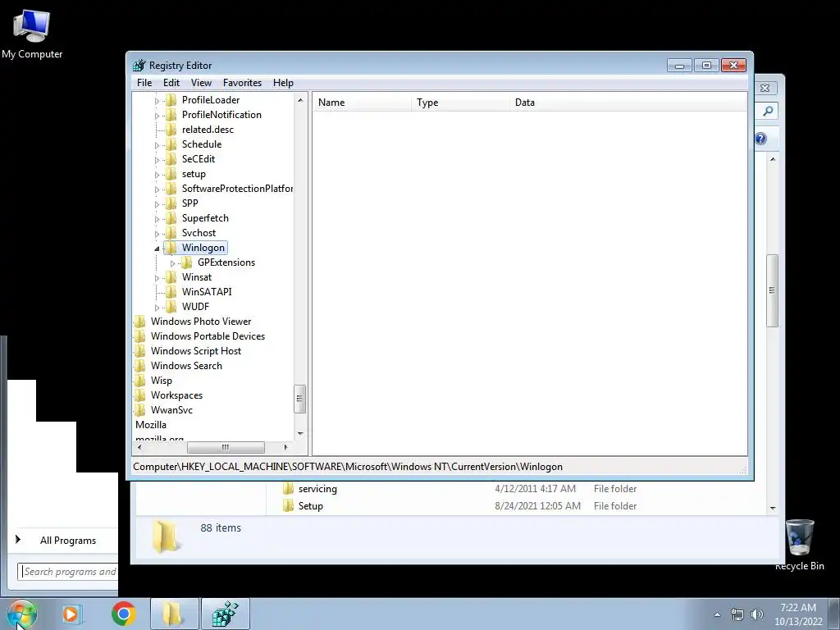Image resolution: width=840 pixels, height=630 pixels.
Task: Click tree pane horizontal scroll right arrow
Action: click(285, 447)
